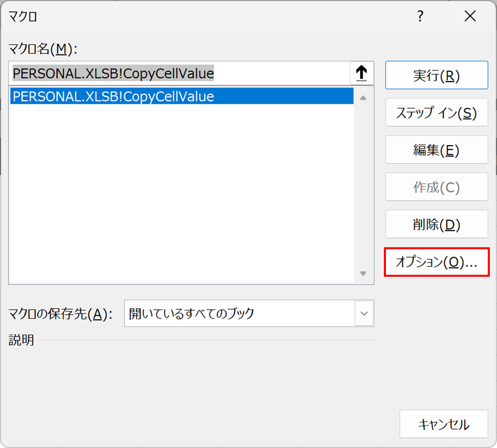Click inside the マクロ名(M) input field
This screenshot has width=497, height=448.
[179, 73]
